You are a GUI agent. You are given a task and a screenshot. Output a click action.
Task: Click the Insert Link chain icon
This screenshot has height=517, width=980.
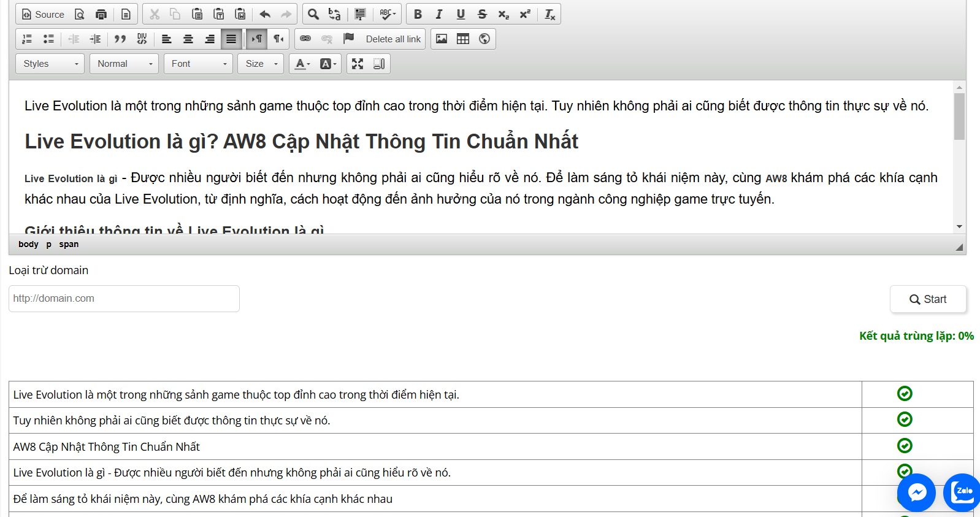(x=305, y=39)
